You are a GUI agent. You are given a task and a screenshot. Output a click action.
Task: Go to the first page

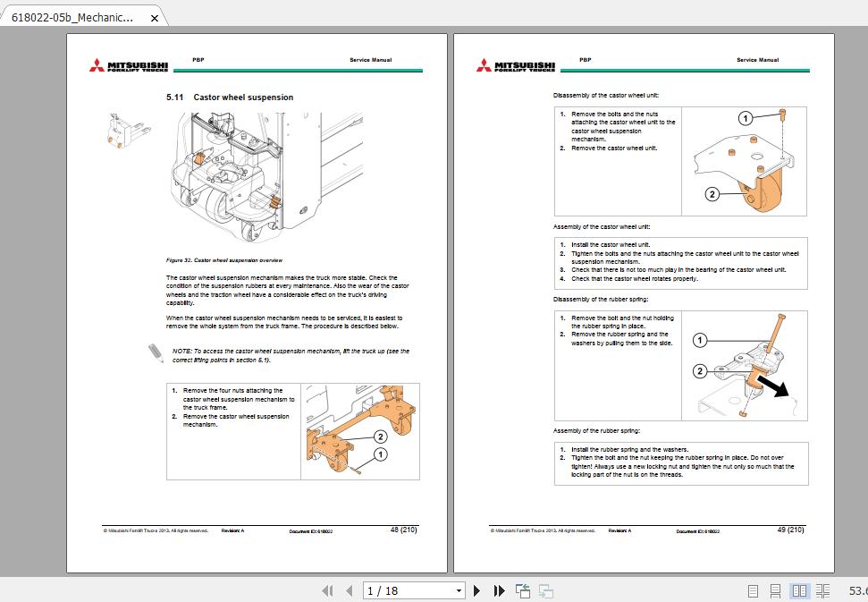pos(329,591)
